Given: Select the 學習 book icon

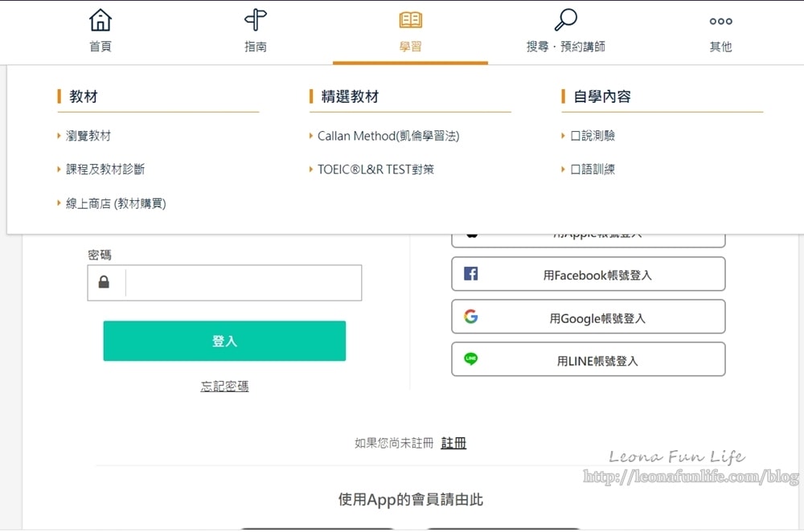Looking at the screenshot, I should tap(410, 20).
